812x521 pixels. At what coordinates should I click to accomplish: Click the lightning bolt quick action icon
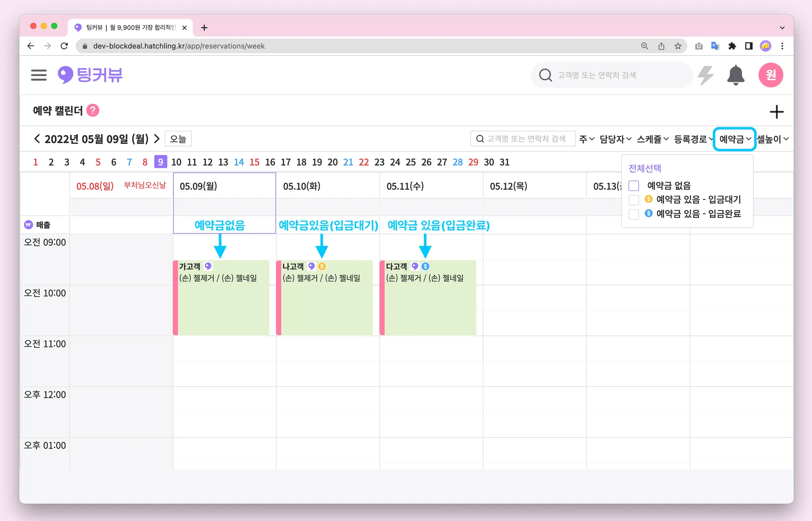[705, 75]
